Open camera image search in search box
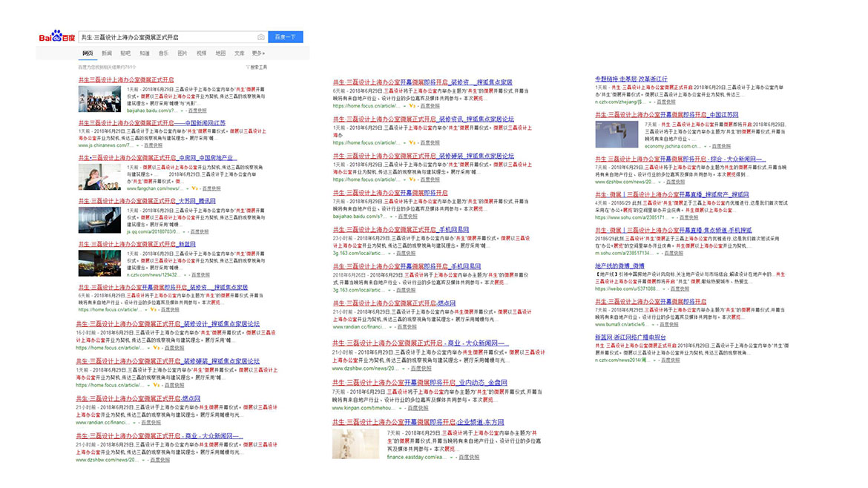This screenshot has width=868, height=488. [260, 37]
